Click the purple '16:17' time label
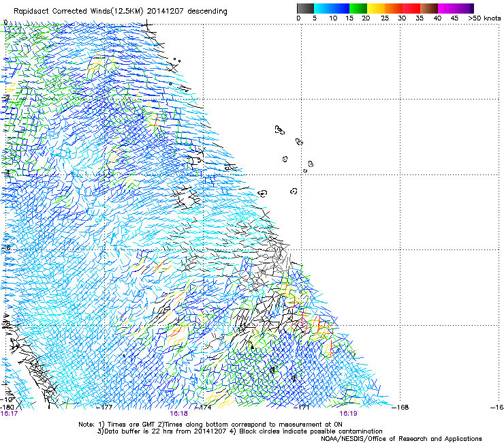The image size is (504, 443). pos(9,414)
